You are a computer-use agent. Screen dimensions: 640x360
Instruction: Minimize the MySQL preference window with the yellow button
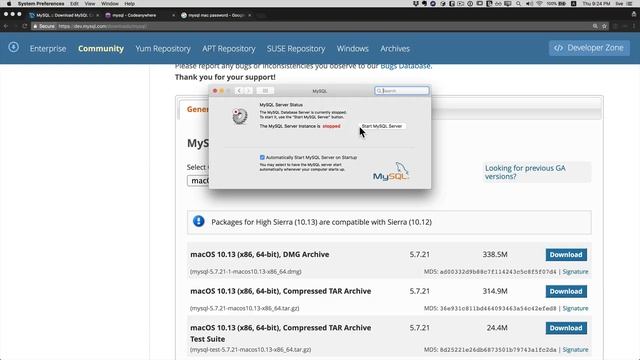(222, 91)
